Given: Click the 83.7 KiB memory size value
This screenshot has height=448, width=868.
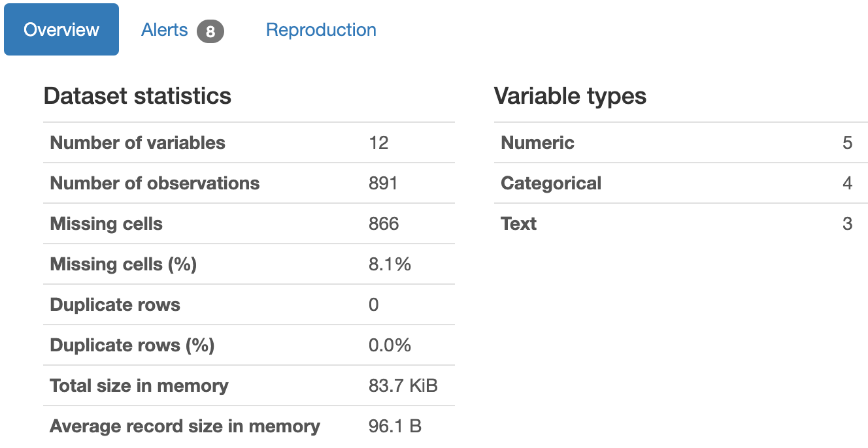Looking at the screenshot, I should point(403,385).
